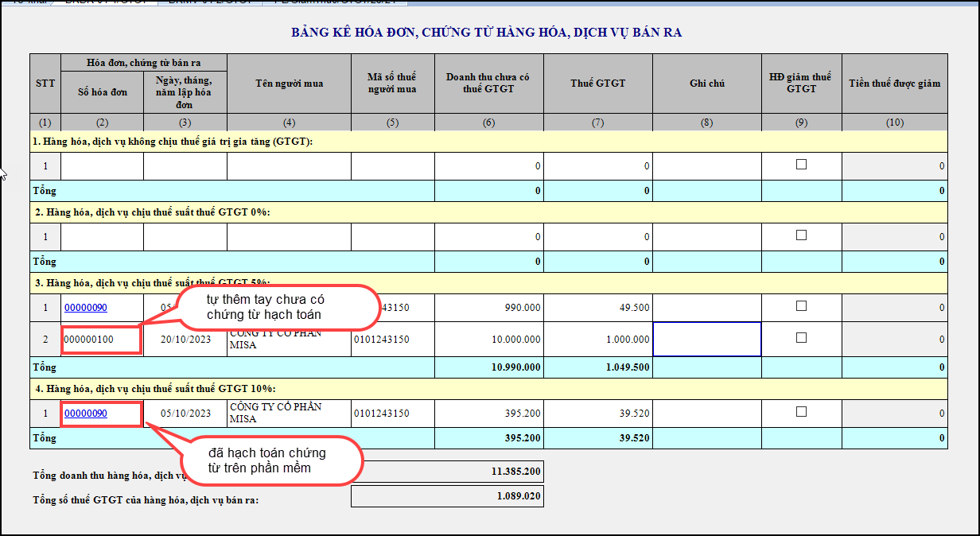Viewport: 980px width, 536px height.
Task: Click the 05/10/2023 date cell in the 10% section
Action: 185,414
